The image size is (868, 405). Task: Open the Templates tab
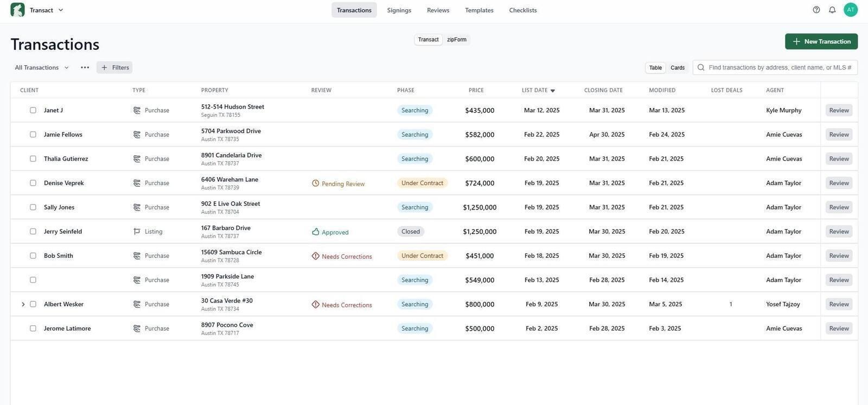(x=480, y=10)
